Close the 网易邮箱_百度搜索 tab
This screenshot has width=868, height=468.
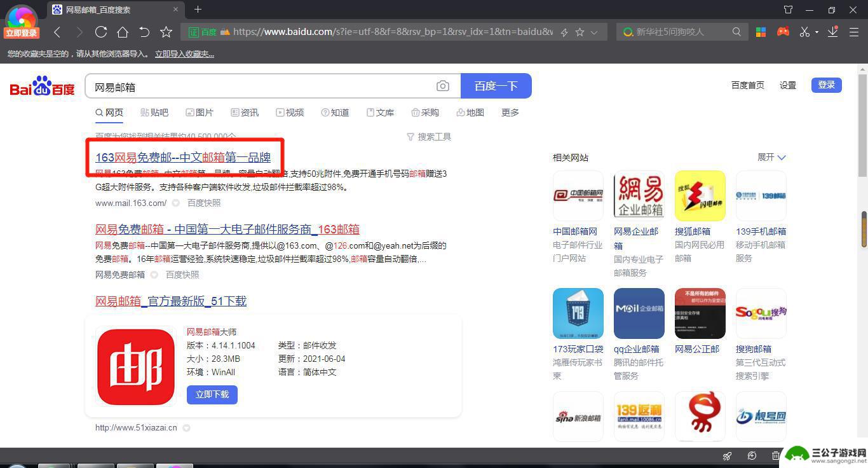(176, 10)
